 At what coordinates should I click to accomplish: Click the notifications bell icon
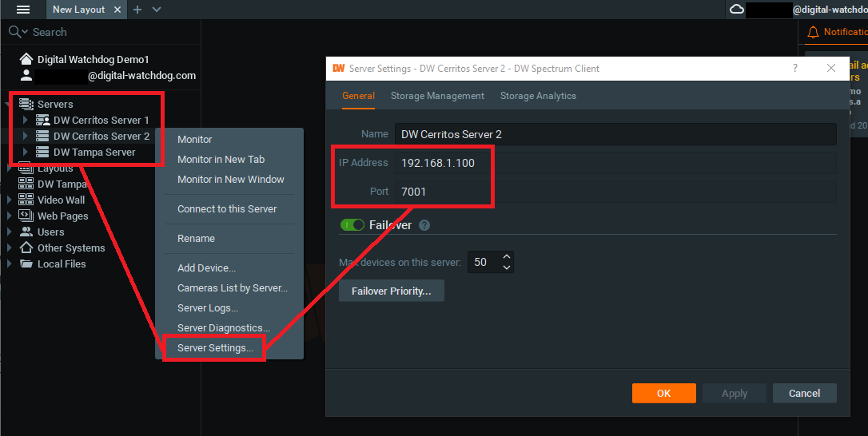813,32
